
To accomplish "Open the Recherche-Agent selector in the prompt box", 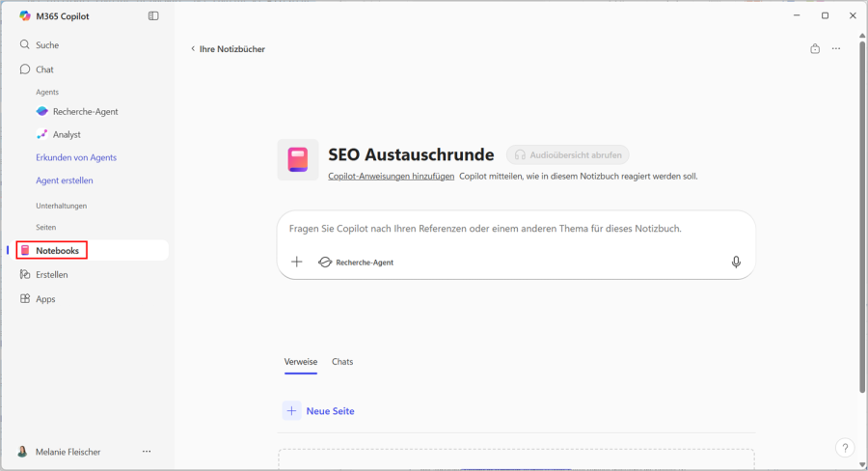I will (356, 263).
